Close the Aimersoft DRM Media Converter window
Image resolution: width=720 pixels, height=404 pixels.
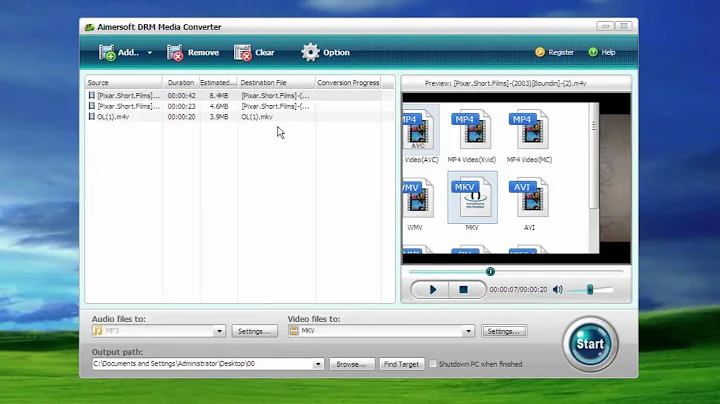pos(624,26)
